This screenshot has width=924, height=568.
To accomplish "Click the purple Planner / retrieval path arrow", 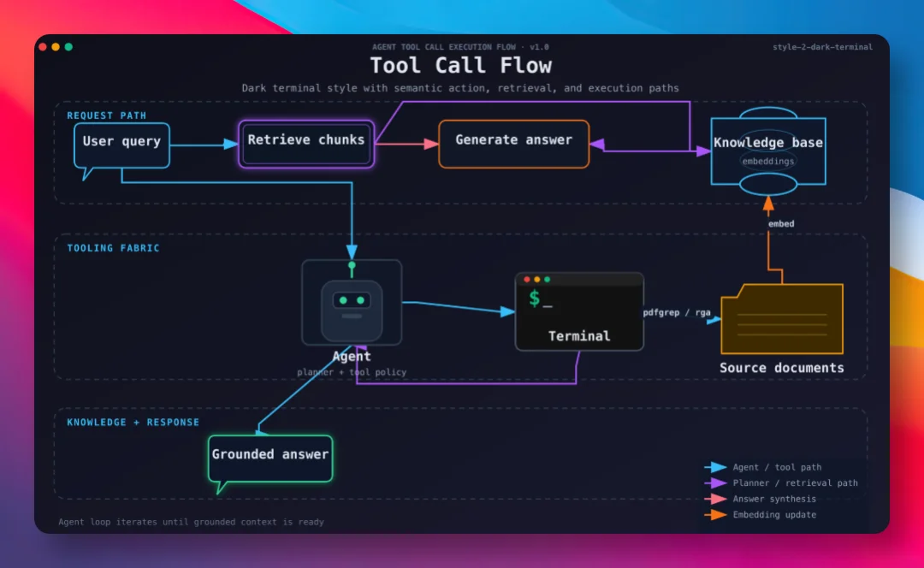I will 715,483.
